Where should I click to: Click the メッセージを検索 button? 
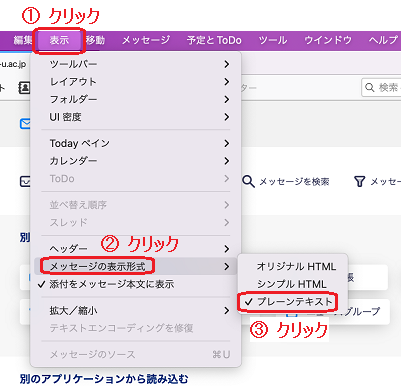point(286,182)
